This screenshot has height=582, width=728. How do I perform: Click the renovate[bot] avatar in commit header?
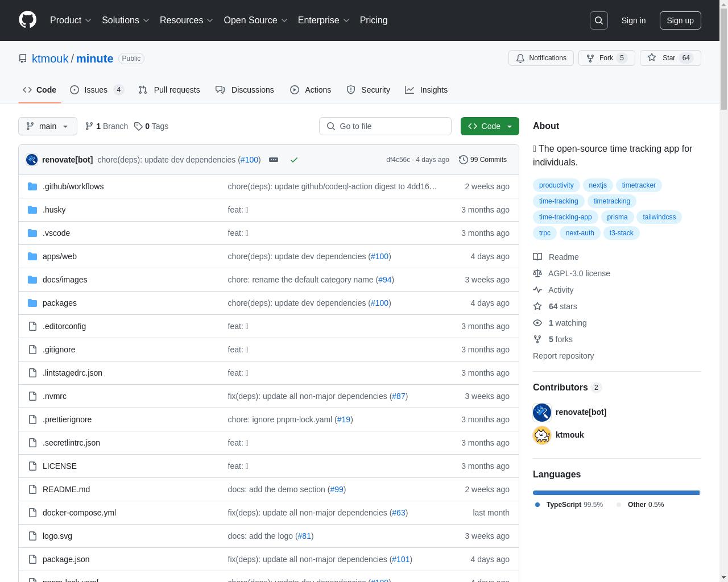[x=32, y=160]
